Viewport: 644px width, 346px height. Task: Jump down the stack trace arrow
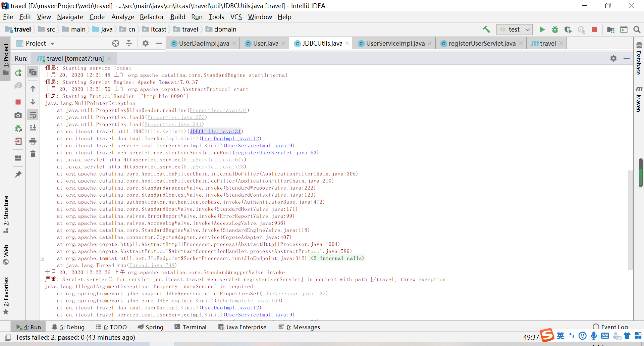(x=33, y=102)
